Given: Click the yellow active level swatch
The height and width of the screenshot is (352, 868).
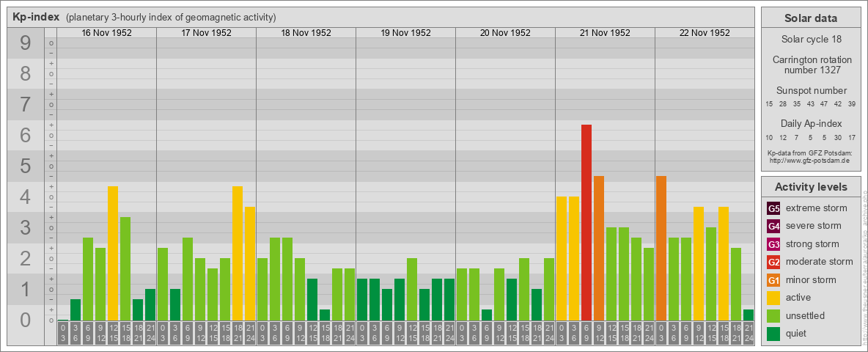Looking at the screenshot, I should (x=773, y=298).
